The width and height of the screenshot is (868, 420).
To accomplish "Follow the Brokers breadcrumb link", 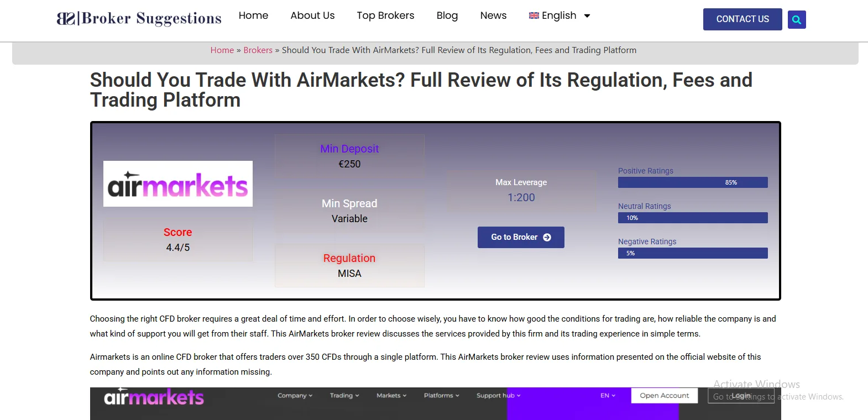I will point(258,50).
